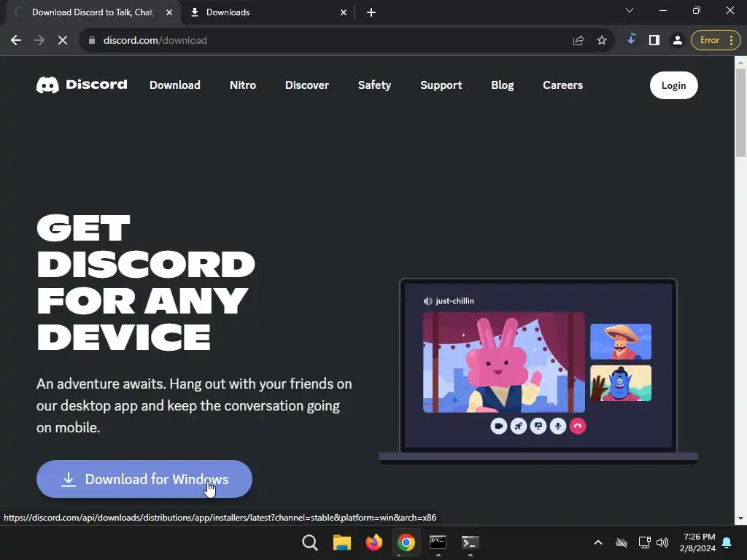The height and width of the screenshot is (560, 747).
Task: Open the Discover nav link
Action: [x=307, y=85]
